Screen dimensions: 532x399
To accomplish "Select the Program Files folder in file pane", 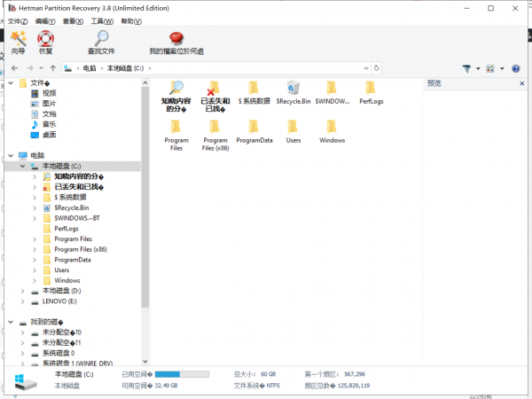I will click(x=176, y=136).
